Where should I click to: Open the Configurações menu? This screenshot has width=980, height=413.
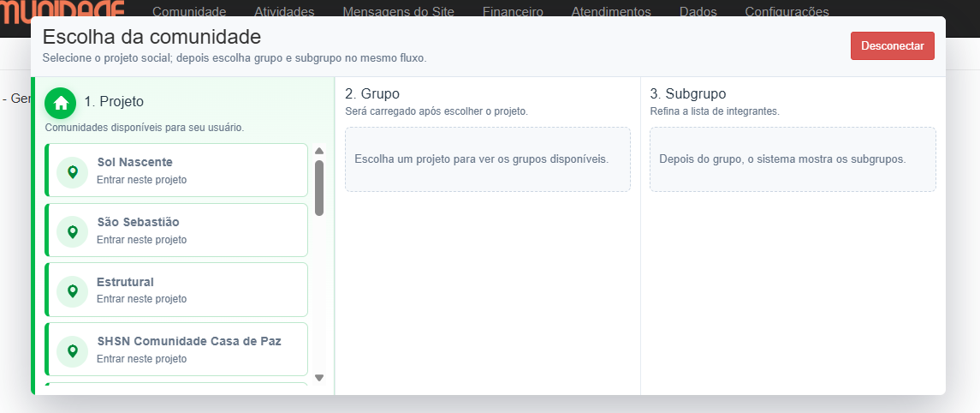(x=787, y=11)
